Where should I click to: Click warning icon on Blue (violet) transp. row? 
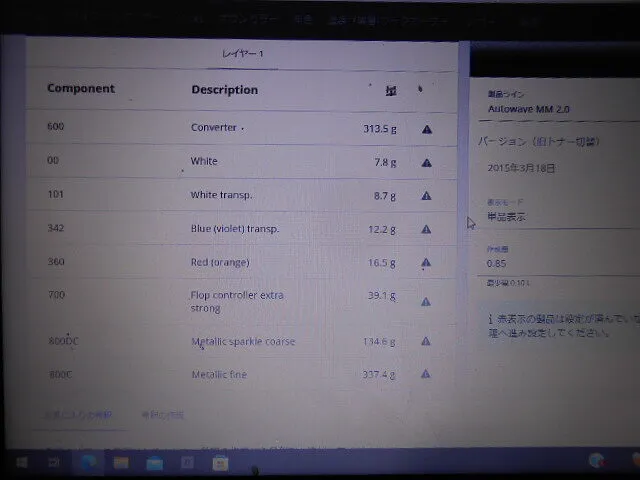pos(427,230)
